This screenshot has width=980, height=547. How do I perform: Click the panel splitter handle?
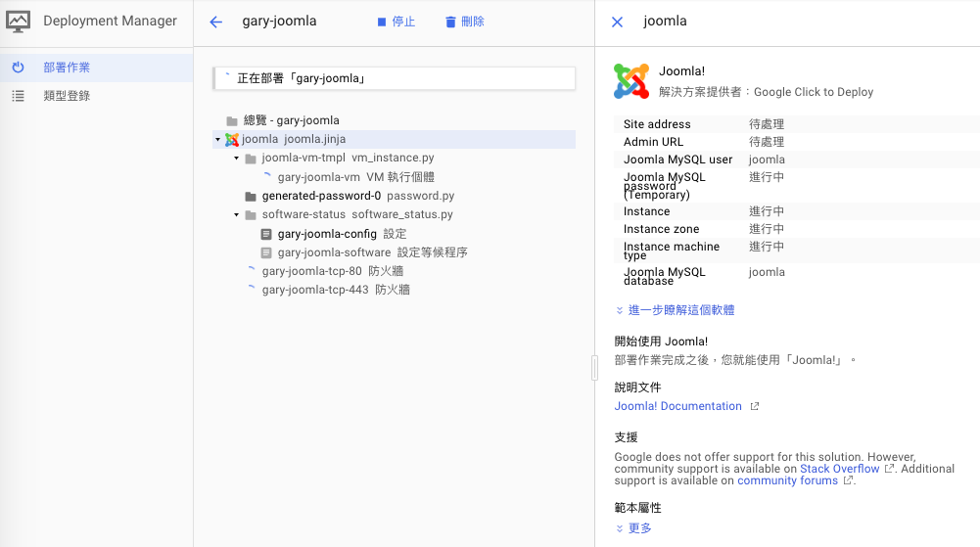coord(594,368)
